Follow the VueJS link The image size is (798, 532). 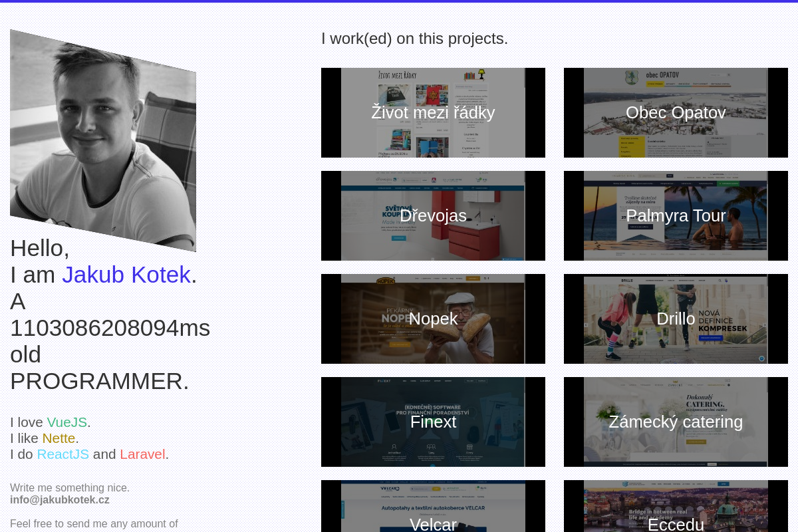tap(66, 422)
